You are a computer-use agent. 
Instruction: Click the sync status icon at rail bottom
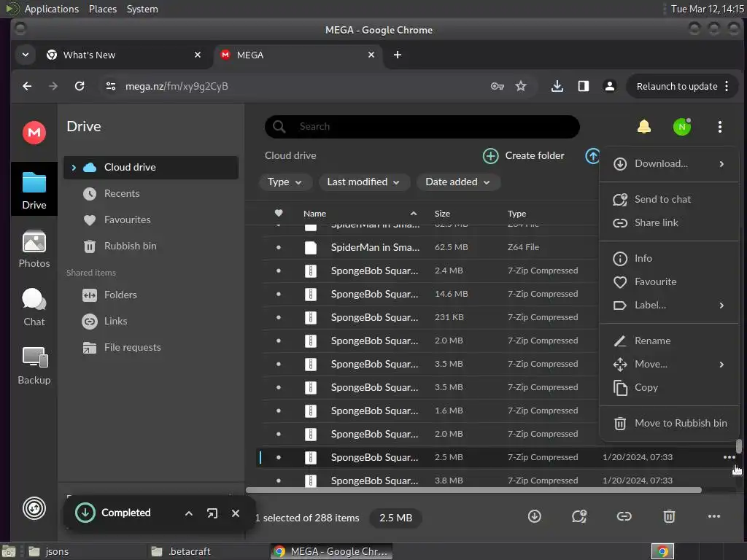pyautogui.click(x=34, y=508)
